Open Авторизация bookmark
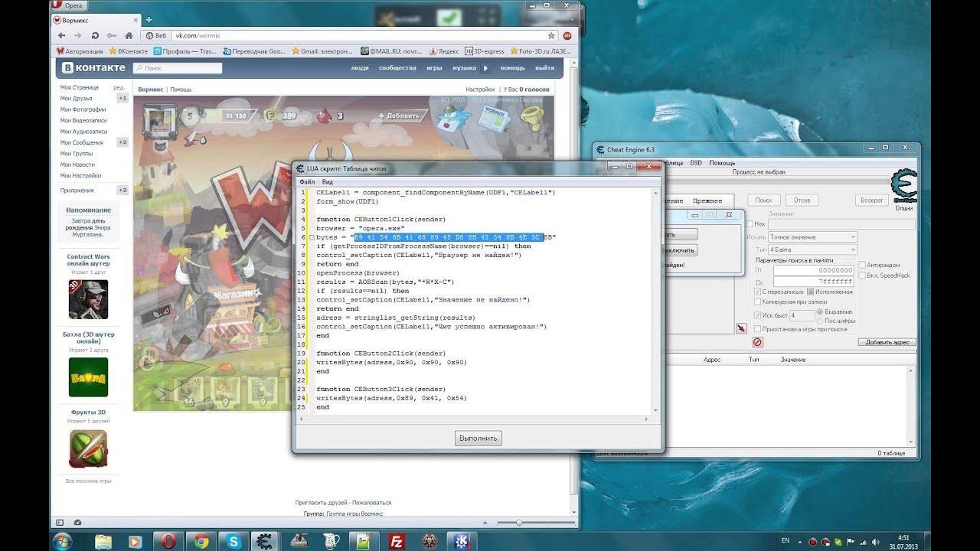 click(80, 51)
